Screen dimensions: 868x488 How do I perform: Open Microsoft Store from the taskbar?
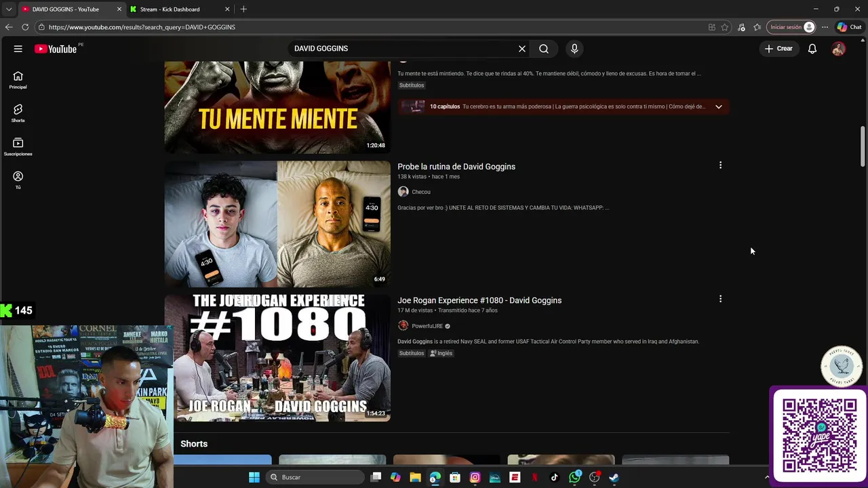point(455,477)
